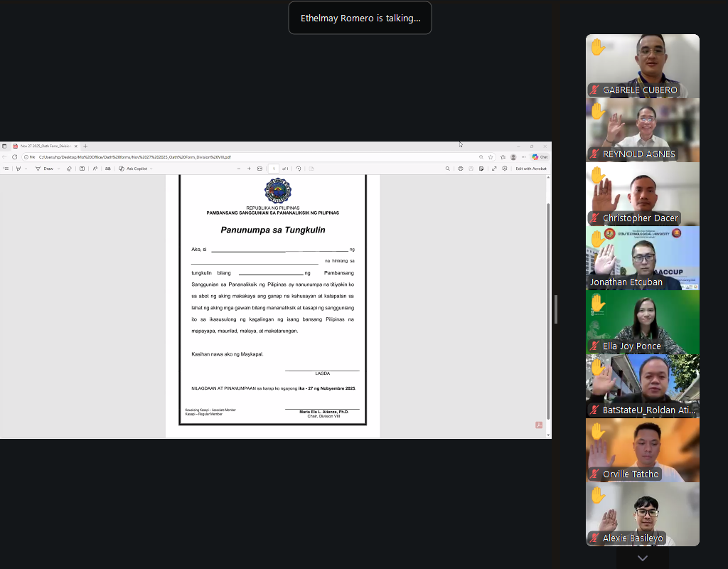
Task: Expand the Draw tool options arrow
Action: [59, 169]
